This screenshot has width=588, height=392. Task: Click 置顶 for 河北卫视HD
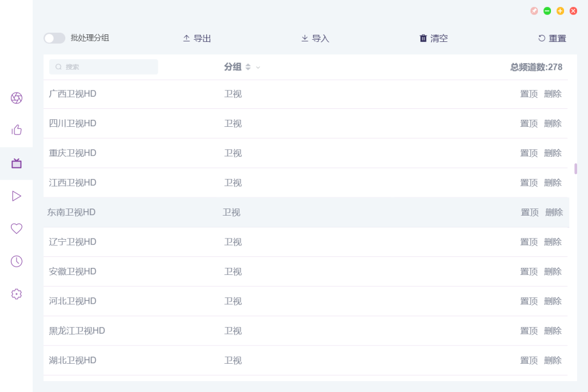coord(529,301)
